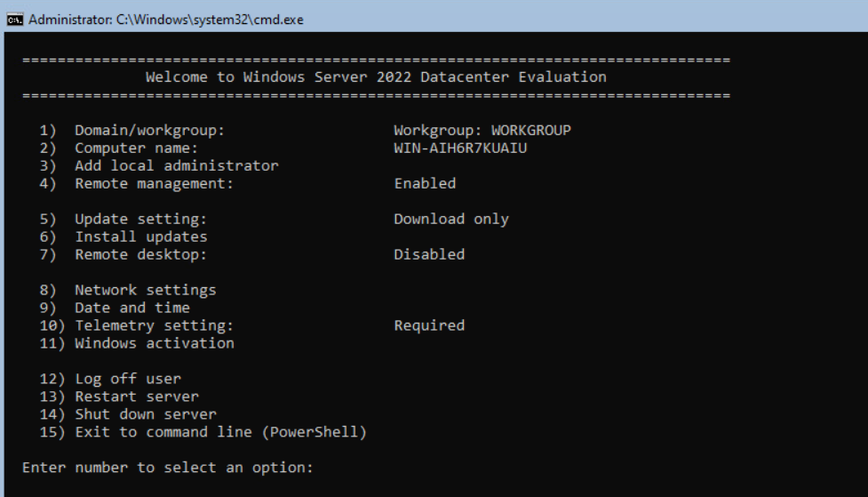Click the 'Download only' update value

[x=451, y=220]
